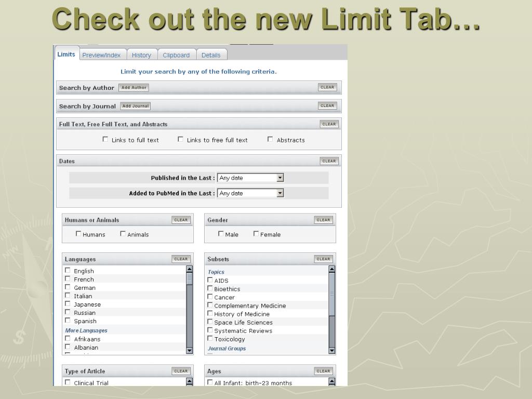Clear the Subsets section
The width and height of the screenshot is (532, 399).
(x=323, y=259)
